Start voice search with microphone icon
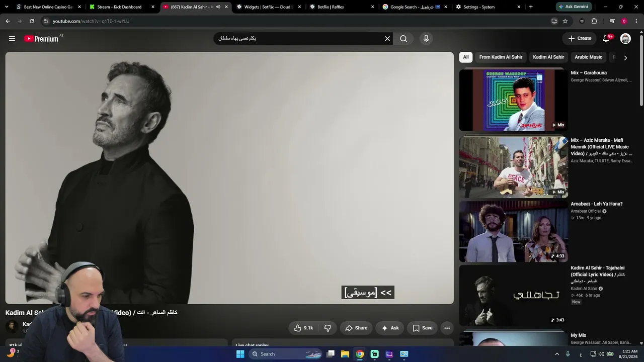This screenshot has width=644, height=362. (x=426, y=39)
